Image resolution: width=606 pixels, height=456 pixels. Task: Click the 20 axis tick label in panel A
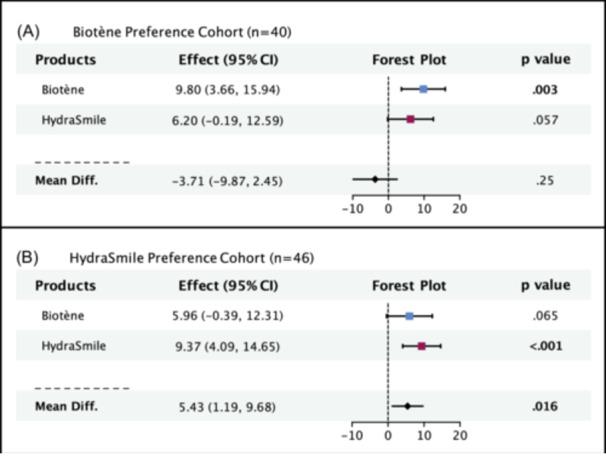pyautogui.click(x=459, y=209)
